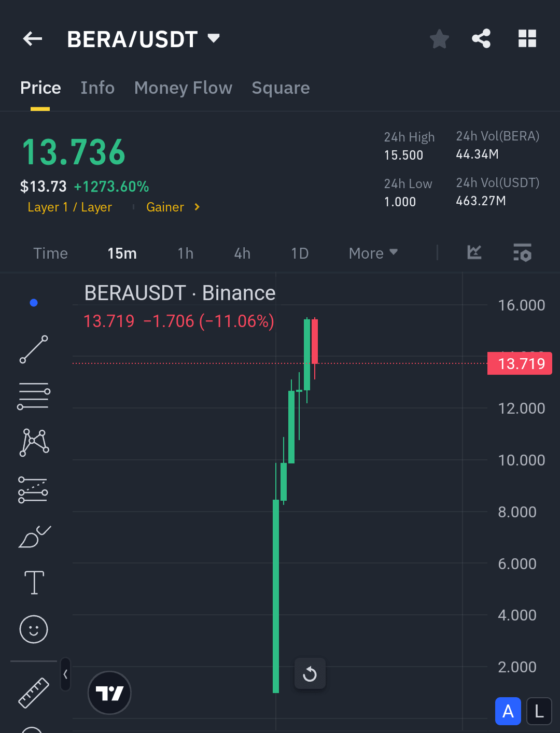Tap the chevron next to Gainer
The image size is (560, 733).
(x=197, y=207)
